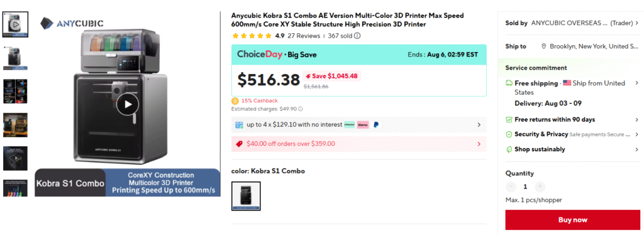Decrease quantity with minus button
Viewport: 644px width, 235px height.
pyautogui.click(x=511, y=187)
